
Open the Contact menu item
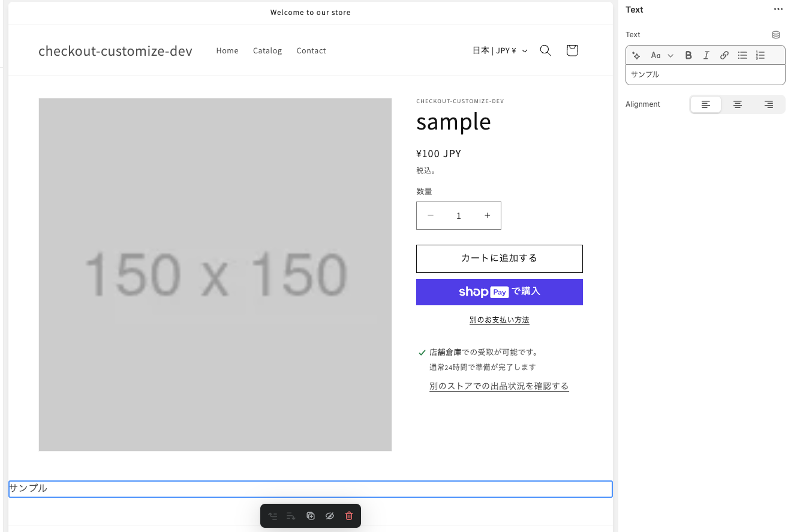(x=311, y=51)
